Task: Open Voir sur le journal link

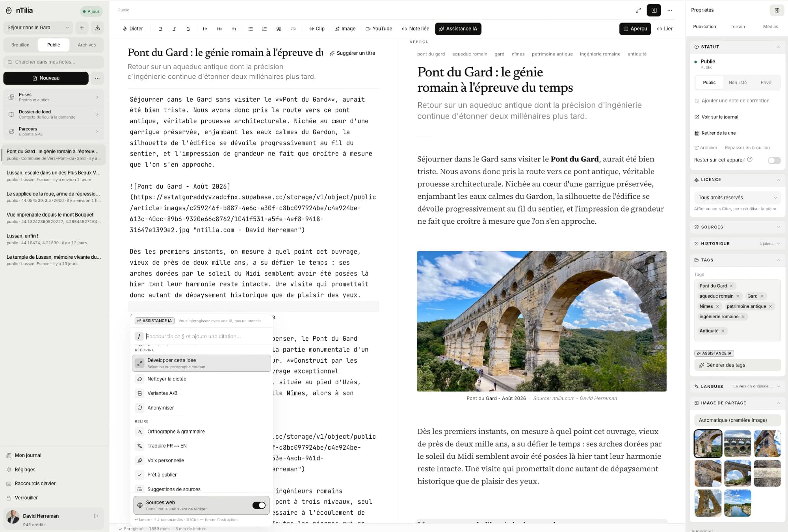Action: 716,117
